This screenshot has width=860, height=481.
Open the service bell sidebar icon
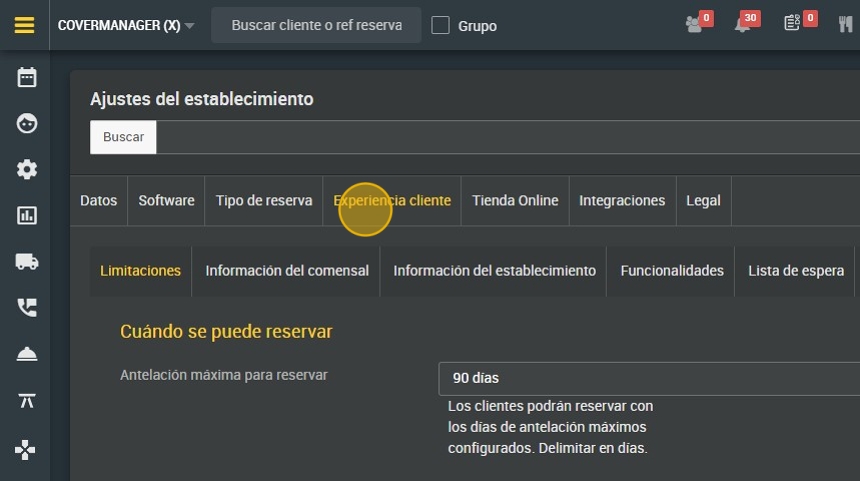coord(26,354)
